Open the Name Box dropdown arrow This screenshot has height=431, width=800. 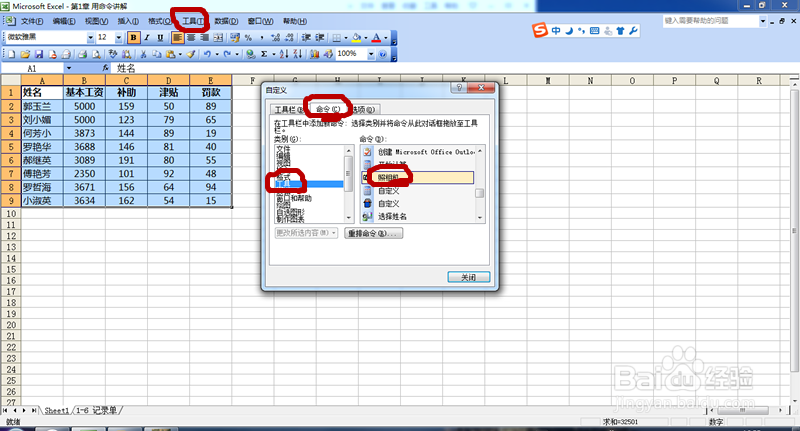pyautogui.click(x=68, y=68)
